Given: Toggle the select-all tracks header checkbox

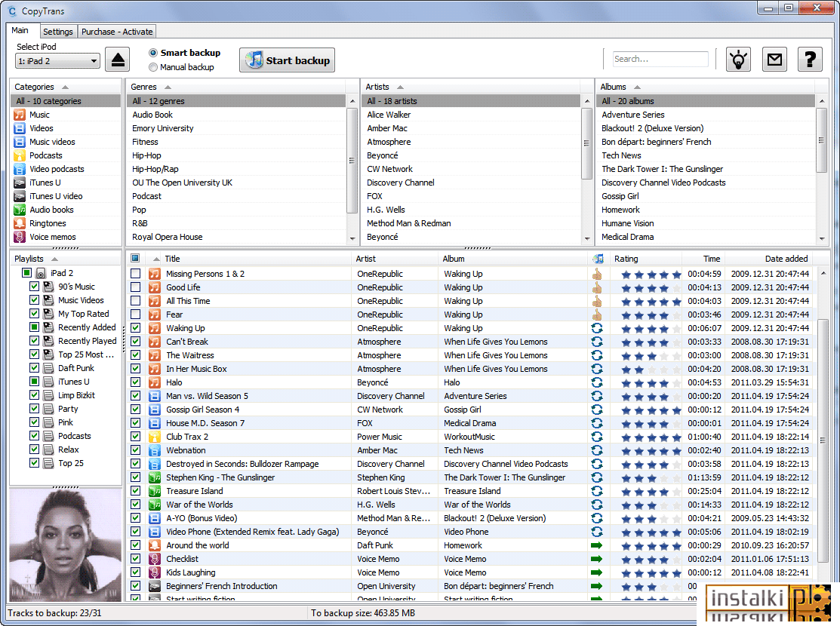Looking at the screenshot, I should tap(135, 258).
